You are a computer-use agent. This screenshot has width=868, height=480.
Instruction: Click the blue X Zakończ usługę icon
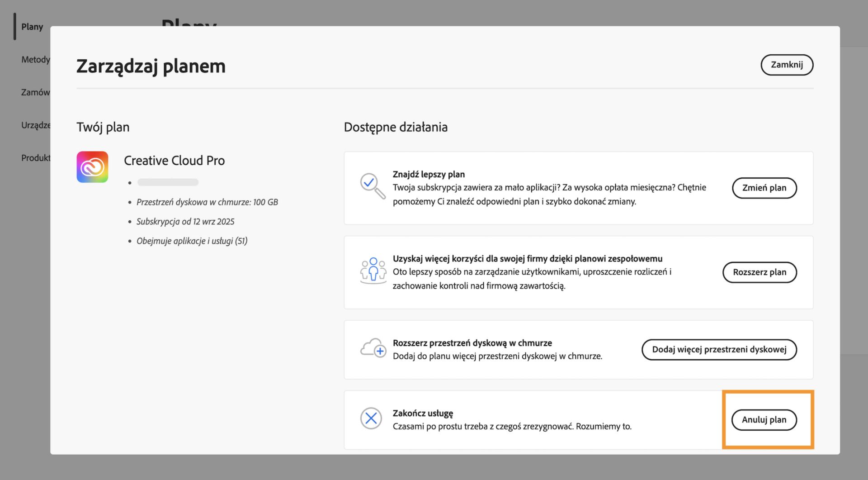tap(371, 418)
